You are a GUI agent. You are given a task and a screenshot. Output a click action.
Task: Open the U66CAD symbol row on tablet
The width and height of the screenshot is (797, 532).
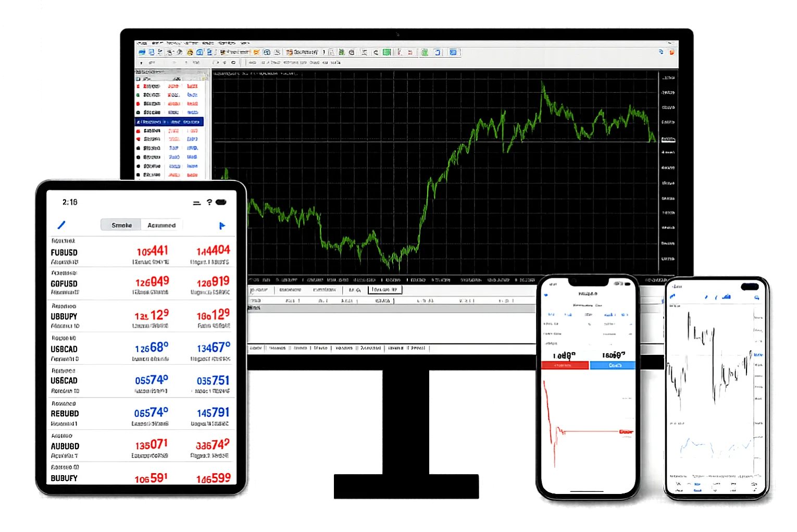pos(141,381)
